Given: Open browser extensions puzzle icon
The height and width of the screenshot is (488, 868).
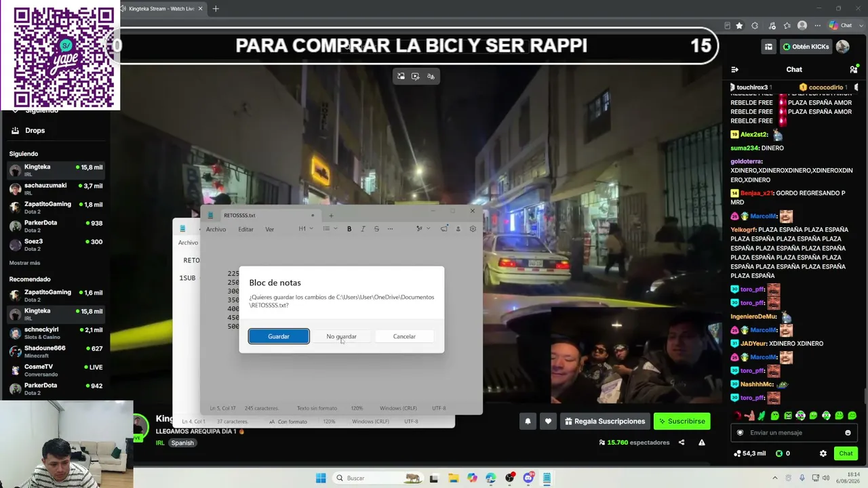Looking at the screenshot, I should [x=755, y=26].
